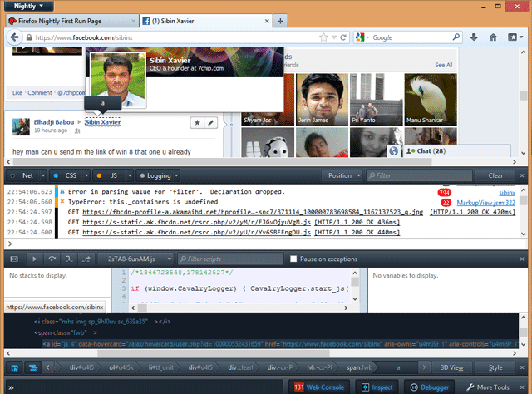Click the debugger Resume play button
The width and height of the screenshot is (532, 394).
pyautogui.click(x=34, y=259)
